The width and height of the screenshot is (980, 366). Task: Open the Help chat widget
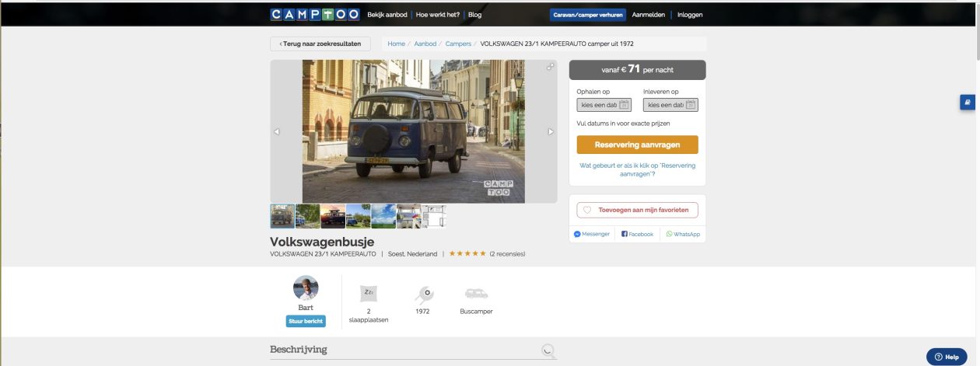click(x=946, y=357)
